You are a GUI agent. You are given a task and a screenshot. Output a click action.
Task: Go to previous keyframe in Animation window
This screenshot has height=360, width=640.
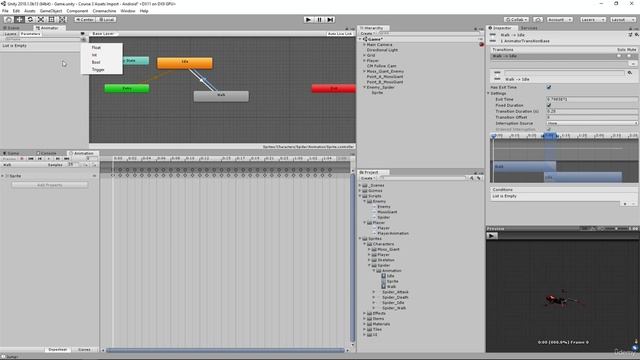coord(40,159)
